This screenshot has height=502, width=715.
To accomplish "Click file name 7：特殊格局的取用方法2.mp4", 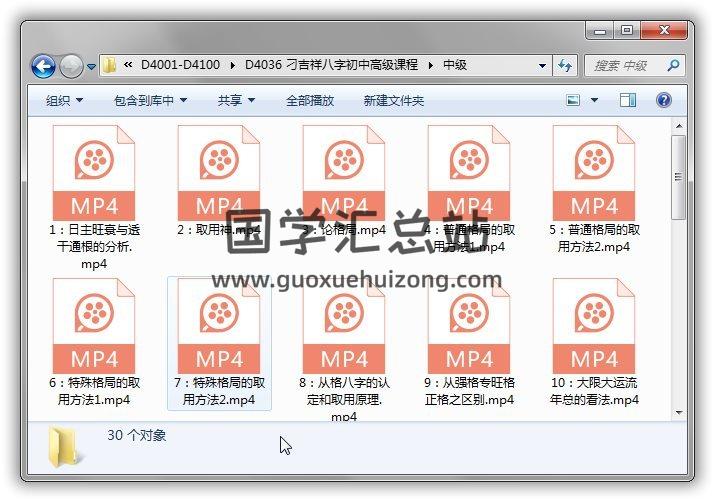I will [219, 391].
